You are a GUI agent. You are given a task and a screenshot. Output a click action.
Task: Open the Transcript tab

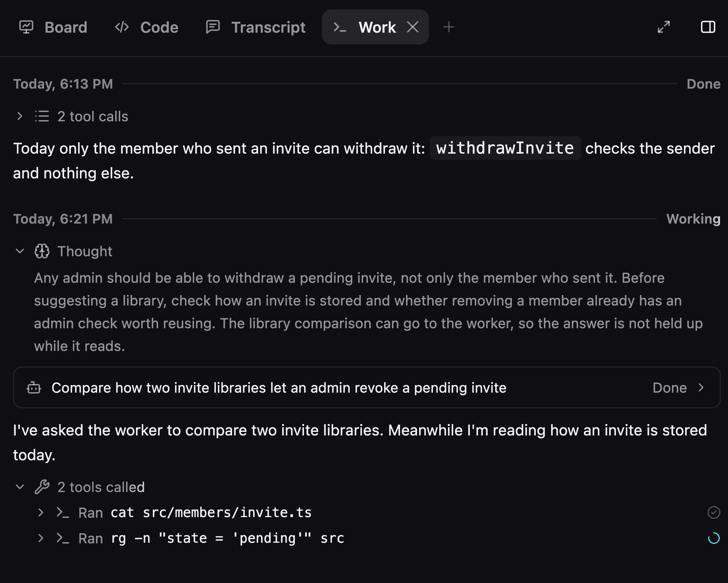[x=255, y=27]
